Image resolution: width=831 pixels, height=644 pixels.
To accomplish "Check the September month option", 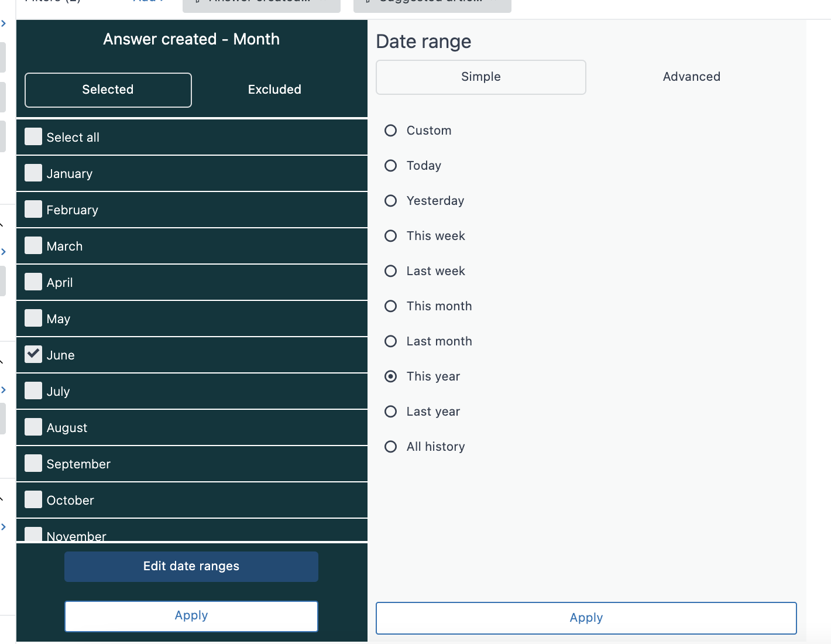I will [33, 463].
